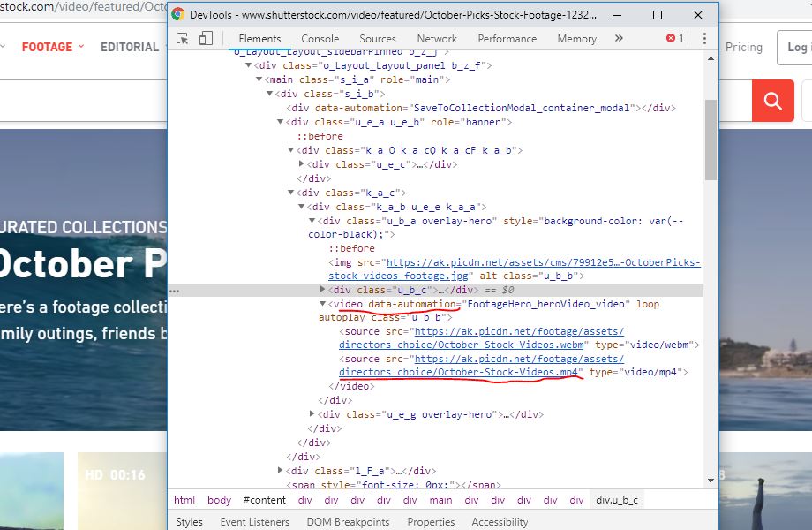
Task: Collapse the o_Layout_Layout_panel div node
Action: (249, 65)
